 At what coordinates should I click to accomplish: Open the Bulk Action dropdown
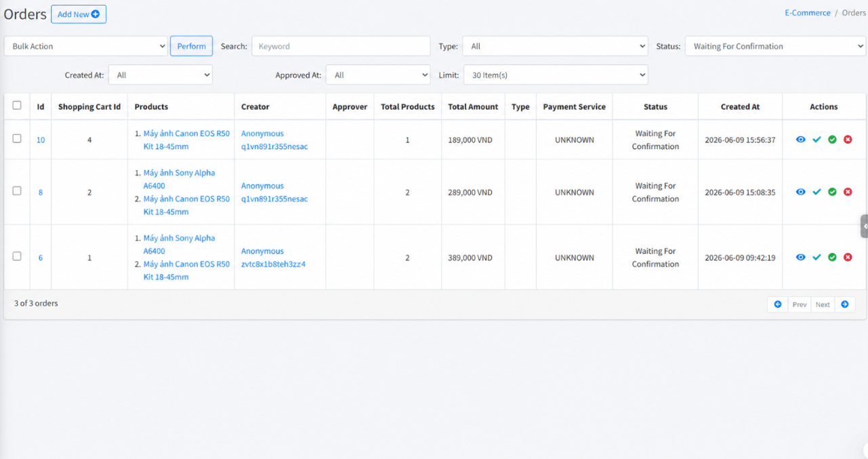click(x=86, y=46)
